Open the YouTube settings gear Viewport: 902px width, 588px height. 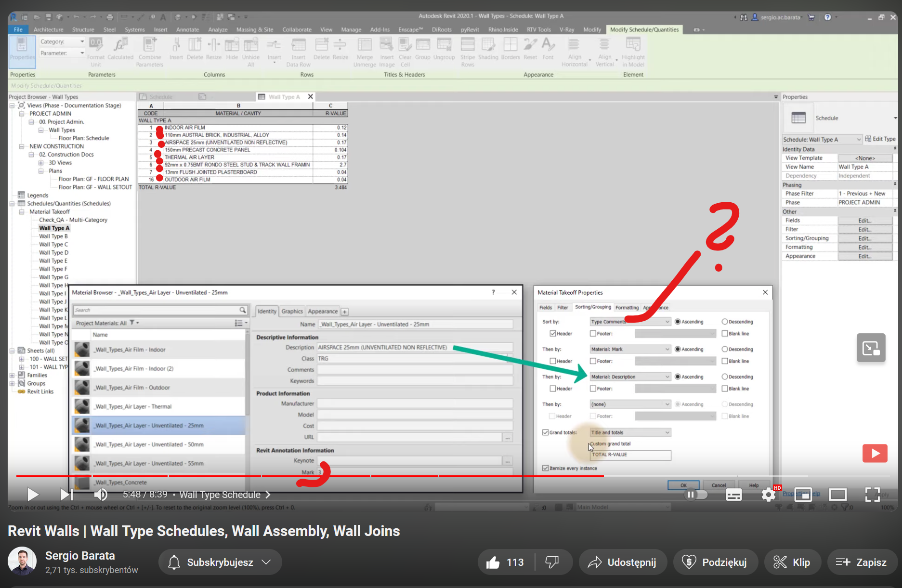(768, 494)
